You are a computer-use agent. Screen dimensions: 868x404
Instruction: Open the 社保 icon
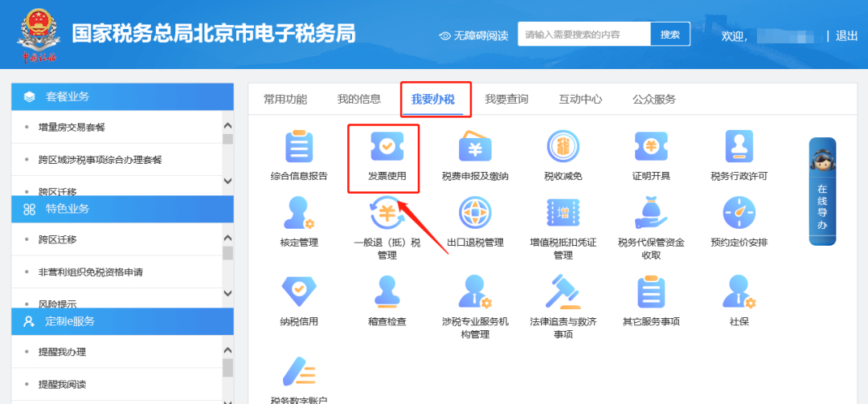click(739, 292)
